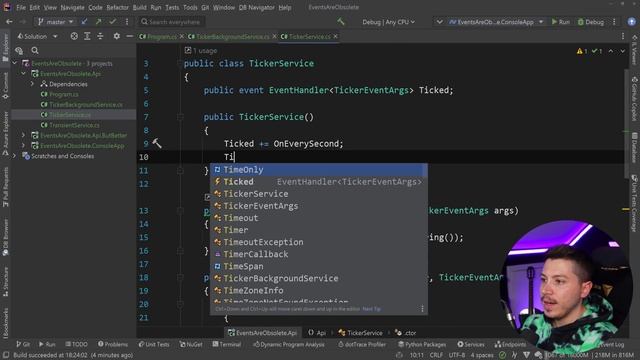The width and height of the screenshot is (640, 360).
Task: Open the DB Navigator menu
Action: point(257,7)
